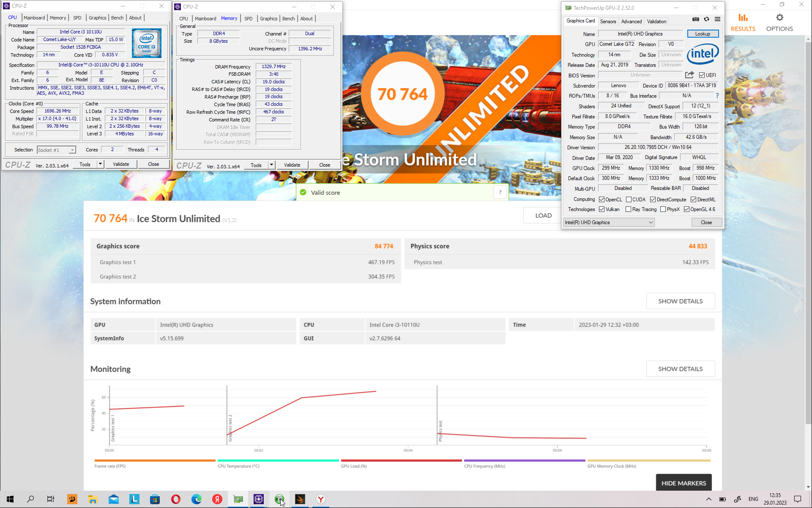Click the GPU-Z refresh icon
The width and height of the screenshot is (812, 508).
pyautogui.click(x=706, y=19)
